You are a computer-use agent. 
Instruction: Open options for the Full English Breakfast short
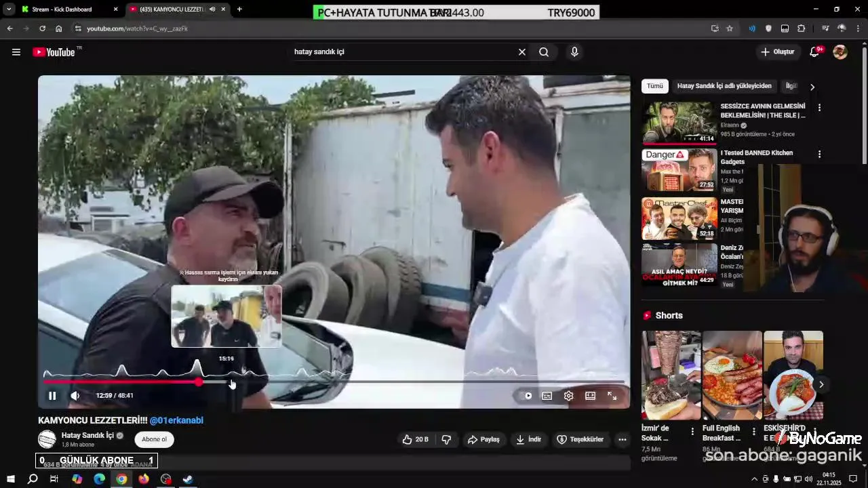pos(753,432)
